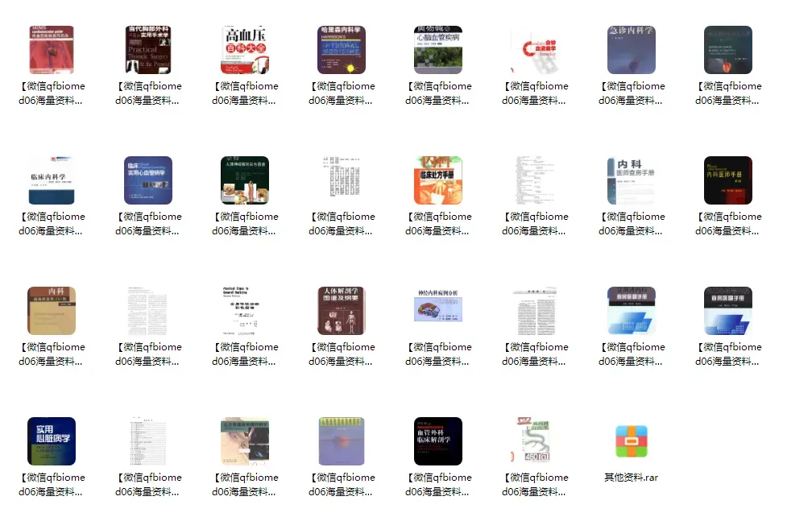
Task: Open the Physical Signs in General Medicine title page
Action: click(245, 311)
